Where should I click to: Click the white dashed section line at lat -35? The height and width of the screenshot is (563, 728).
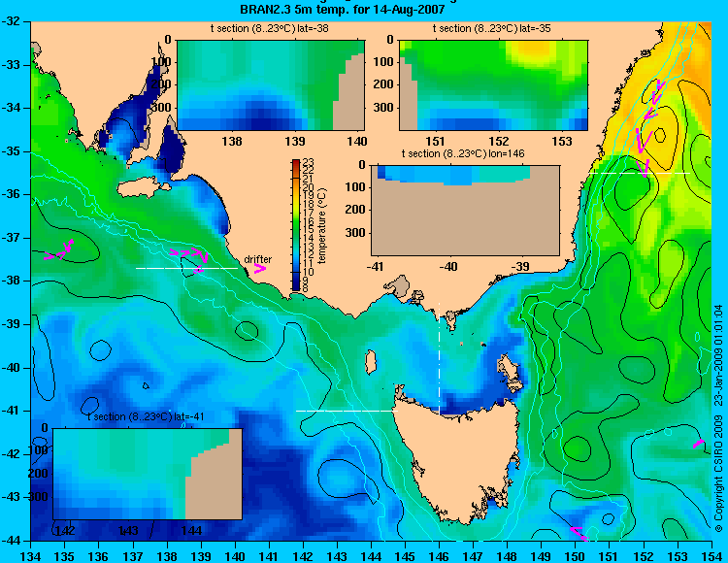[640, 173]
